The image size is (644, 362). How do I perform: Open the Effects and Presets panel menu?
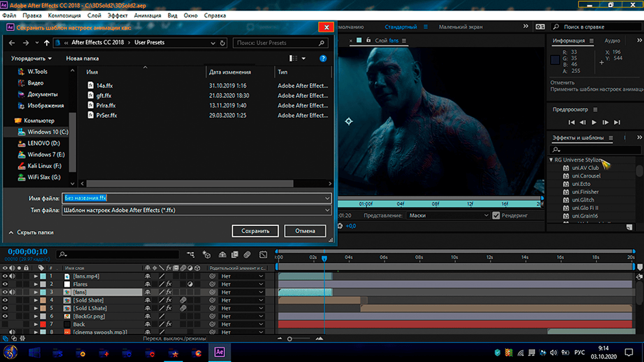(x=611, y=138)
